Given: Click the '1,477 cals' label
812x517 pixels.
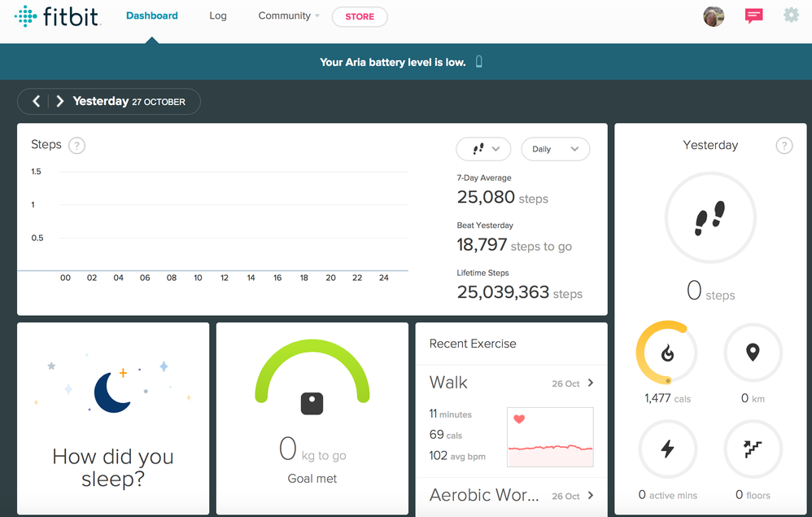Looking at the screenshot, I should (667, 398).
